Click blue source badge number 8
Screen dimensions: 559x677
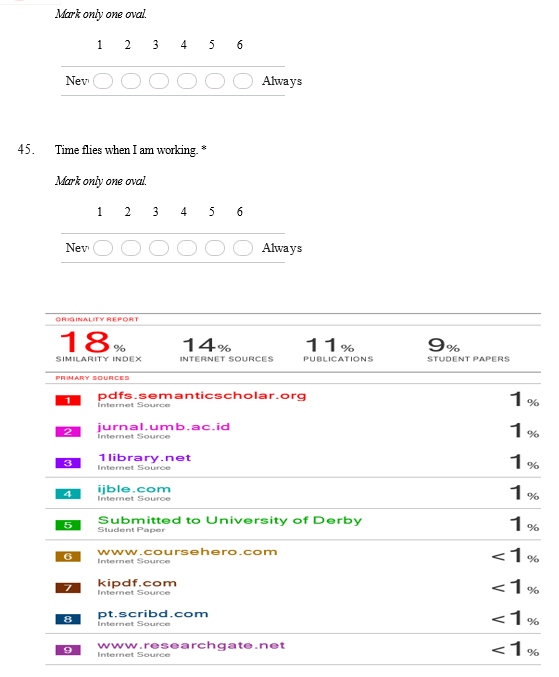pos(68,619)
